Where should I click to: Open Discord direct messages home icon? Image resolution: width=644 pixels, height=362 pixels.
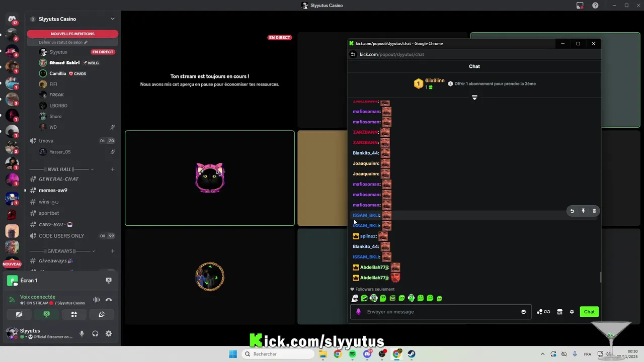[x=12, y=19]
